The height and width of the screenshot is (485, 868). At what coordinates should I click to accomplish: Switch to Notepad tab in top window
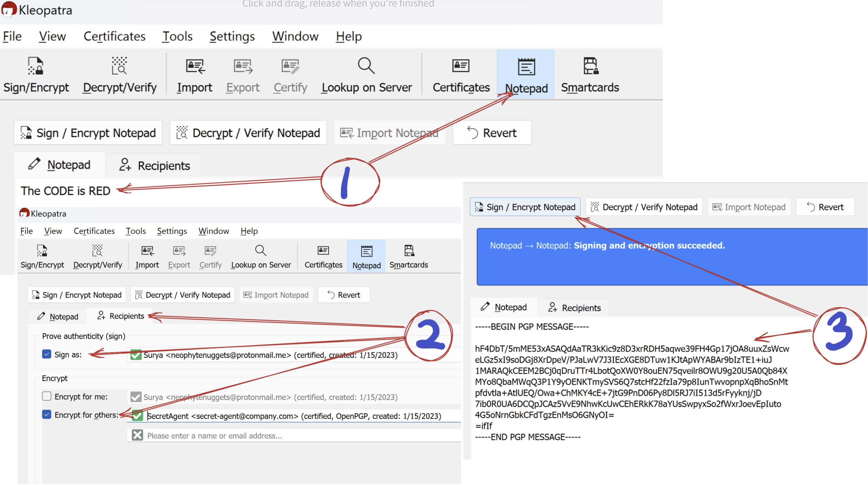coord(60,165)
